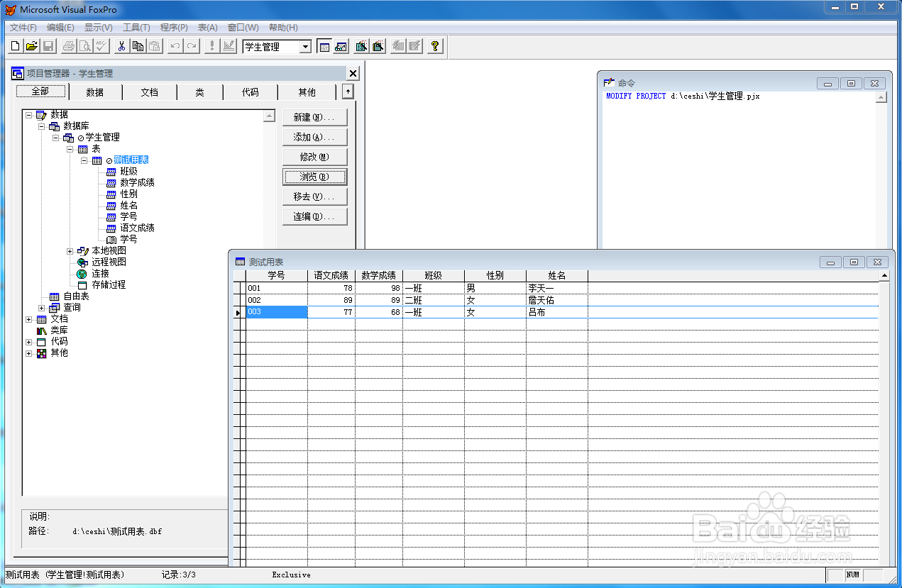Viewport: 902px width, 588px height.
Task: Open the 窗口(W) menu
Action: (243, 28)
